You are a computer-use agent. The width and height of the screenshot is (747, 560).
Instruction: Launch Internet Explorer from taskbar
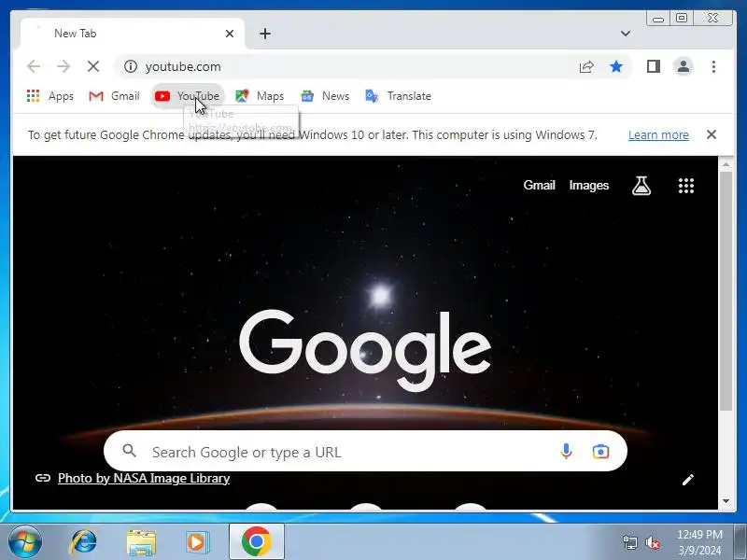click(84, 542)
